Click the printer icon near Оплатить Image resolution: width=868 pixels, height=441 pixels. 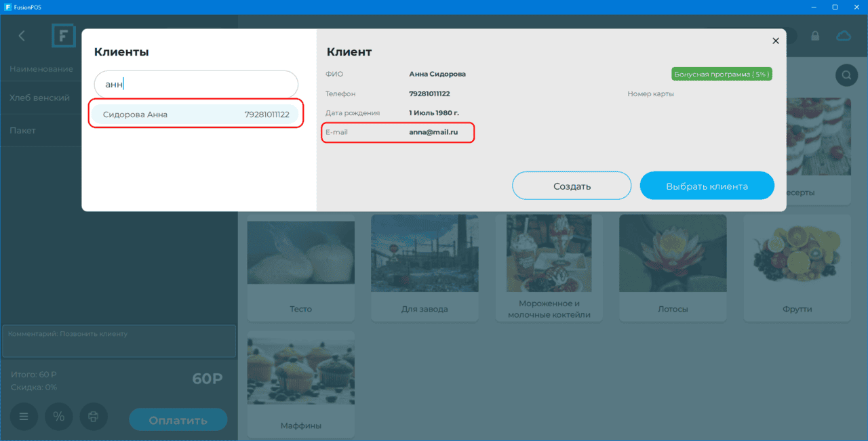pos(94,417)
